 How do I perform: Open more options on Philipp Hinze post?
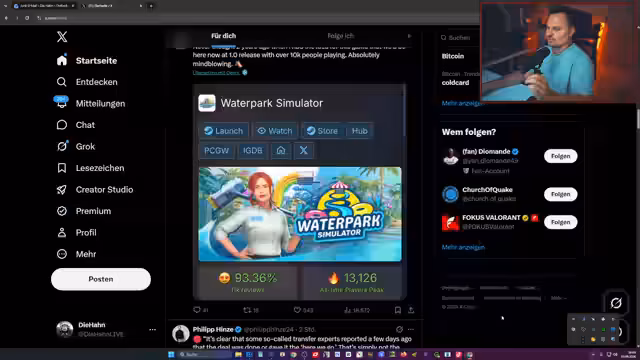tap(411, 329)
